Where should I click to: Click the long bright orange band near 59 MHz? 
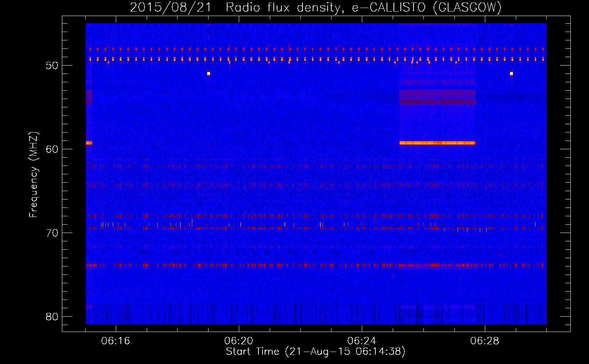[x=438, y=143]
